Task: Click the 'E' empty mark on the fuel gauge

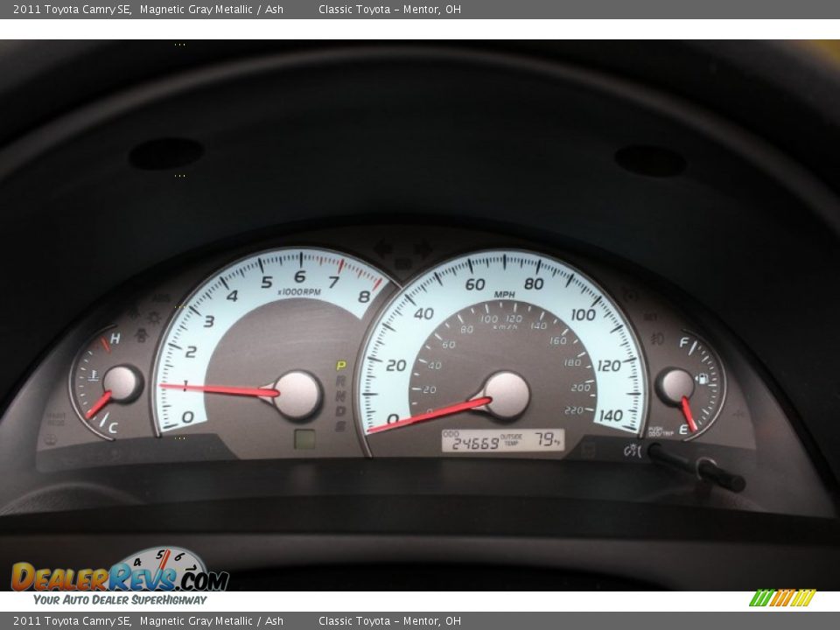Action: coord(683,429)
